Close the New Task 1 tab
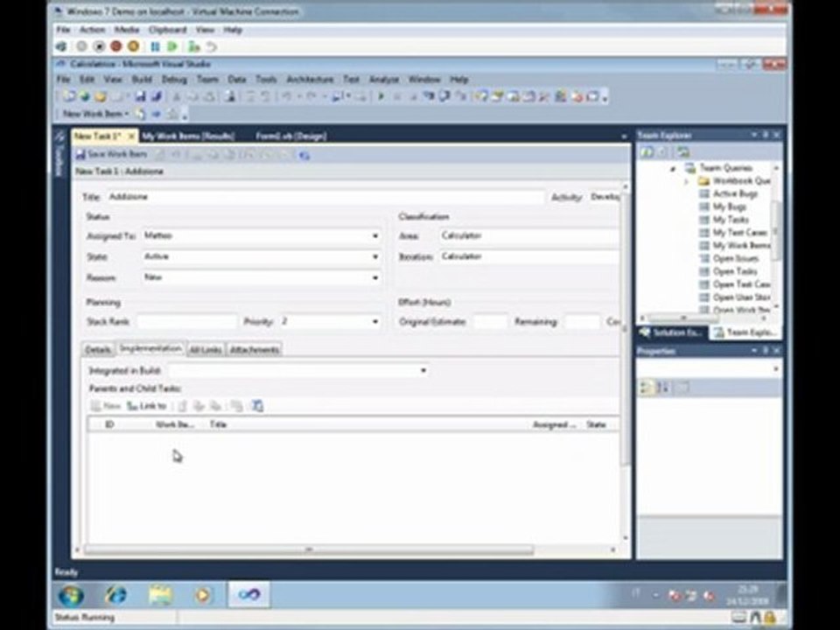This screenshot has width=840, height=630. (131, 136)
